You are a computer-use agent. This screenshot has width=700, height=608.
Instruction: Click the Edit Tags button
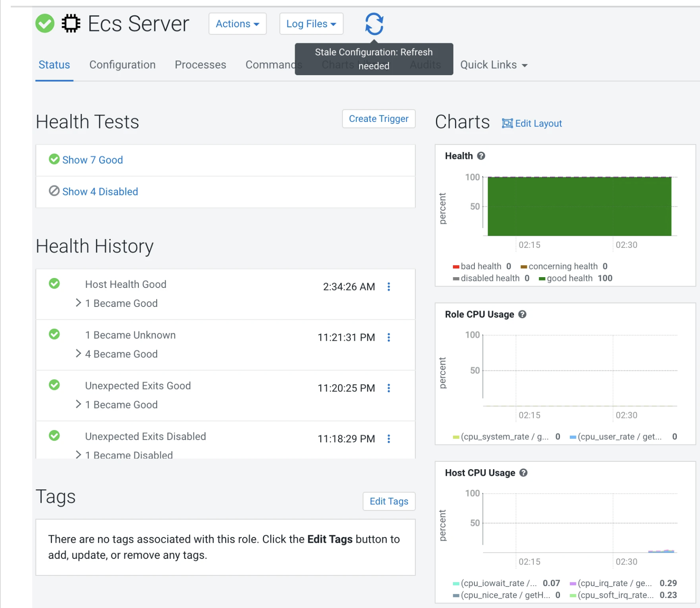click(389, 501)
